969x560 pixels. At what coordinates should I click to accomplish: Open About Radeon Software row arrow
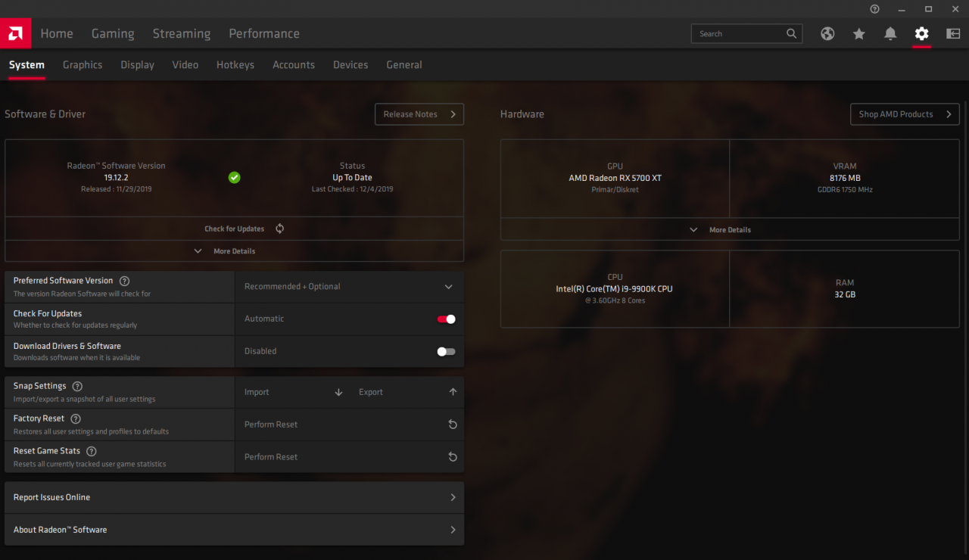(x=453, y=530)
